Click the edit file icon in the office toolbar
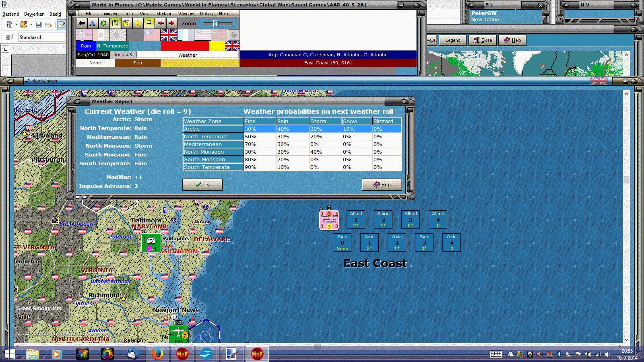 coord(62,25)
